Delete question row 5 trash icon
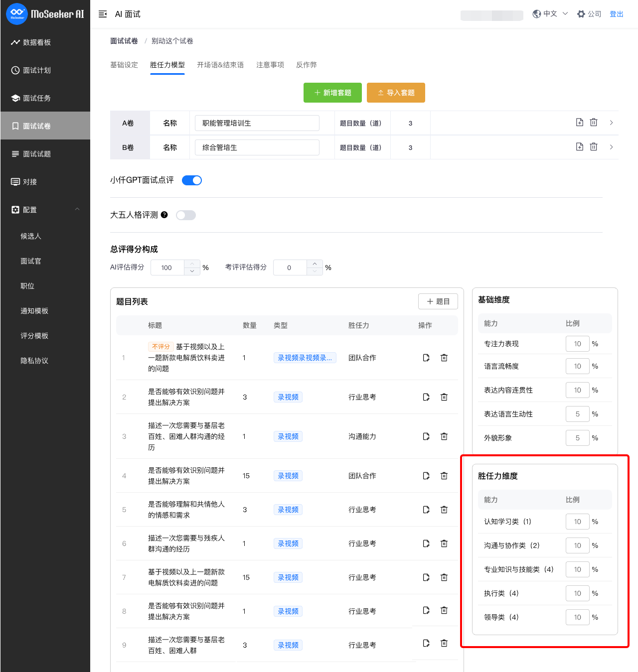 tap(444, 510)
